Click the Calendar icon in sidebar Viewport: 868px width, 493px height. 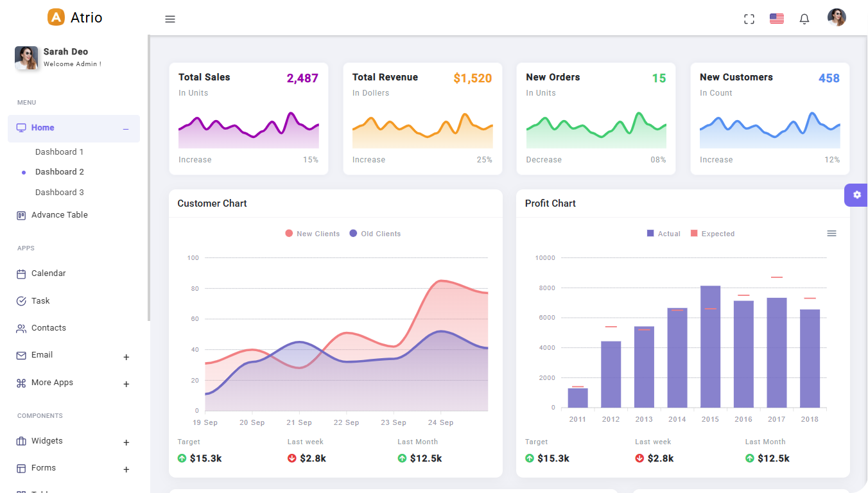tap(21, 274)
